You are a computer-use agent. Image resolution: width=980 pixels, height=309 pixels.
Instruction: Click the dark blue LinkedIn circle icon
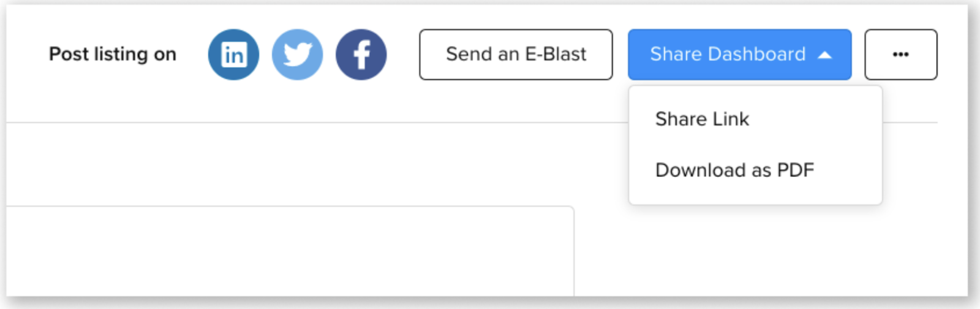point(233,55)
